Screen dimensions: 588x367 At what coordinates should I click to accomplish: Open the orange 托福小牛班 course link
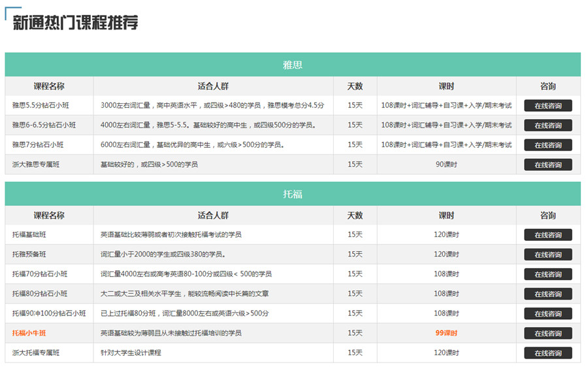(x=29, y=333)
